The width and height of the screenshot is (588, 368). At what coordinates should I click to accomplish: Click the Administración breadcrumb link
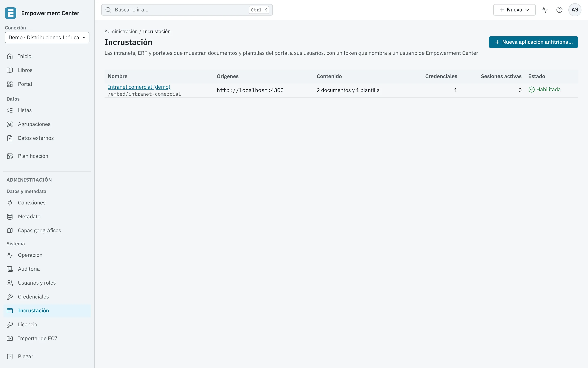click(x=121, y=31)
